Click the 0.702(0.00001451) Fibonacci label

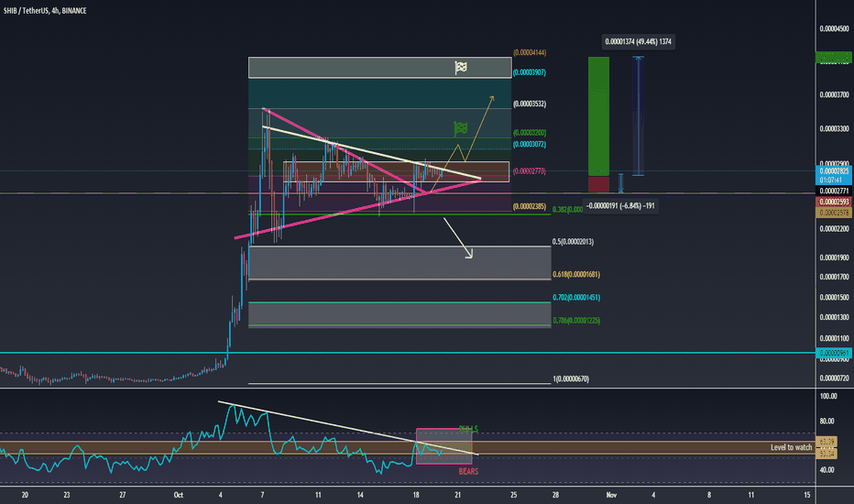point(576,298)
